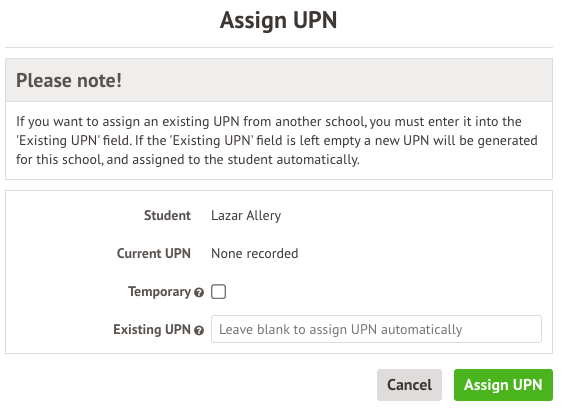Open the help icon next to Temporary
This screenshot has width=567, height=414.
[x=199, y=293]
